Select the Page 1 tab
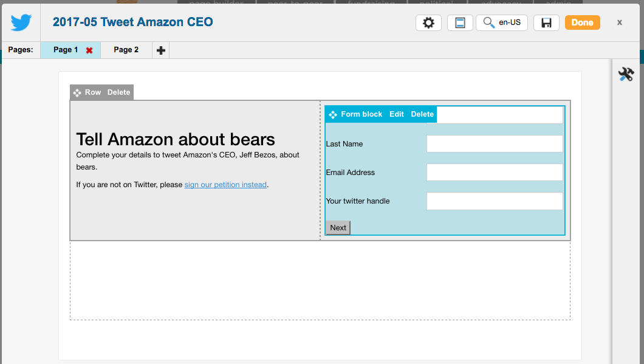Viewport: 644px width, 364px height. coord(65,50)
